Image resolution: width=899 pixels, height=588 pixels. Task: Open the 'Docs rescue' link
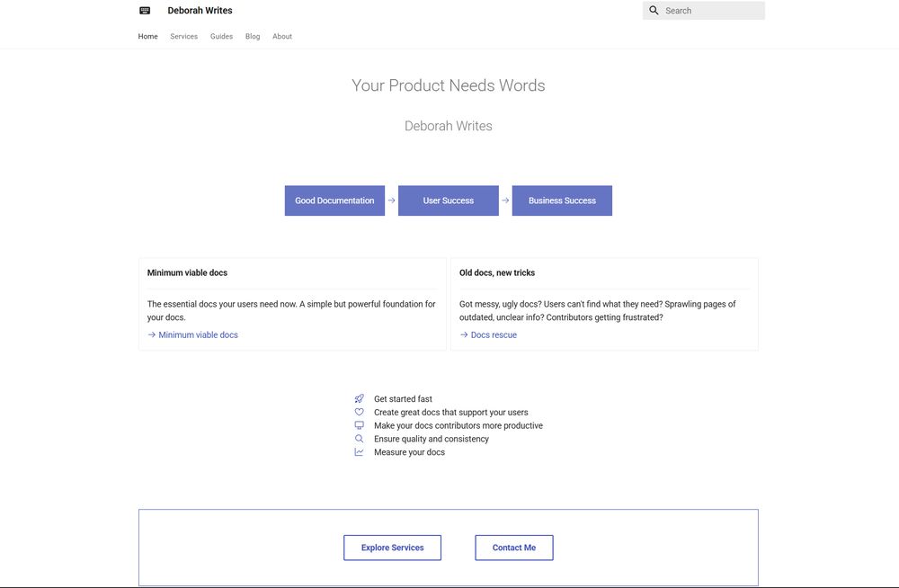click(494, 334)
